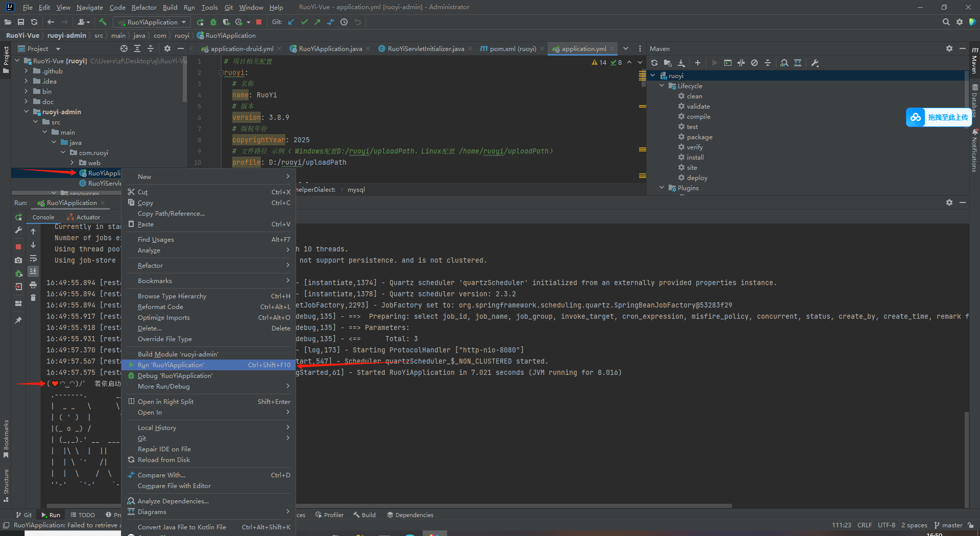Click Maven Show Dependencies diagram icon
Screen dimensions: 980x536
tap(785, 63)
